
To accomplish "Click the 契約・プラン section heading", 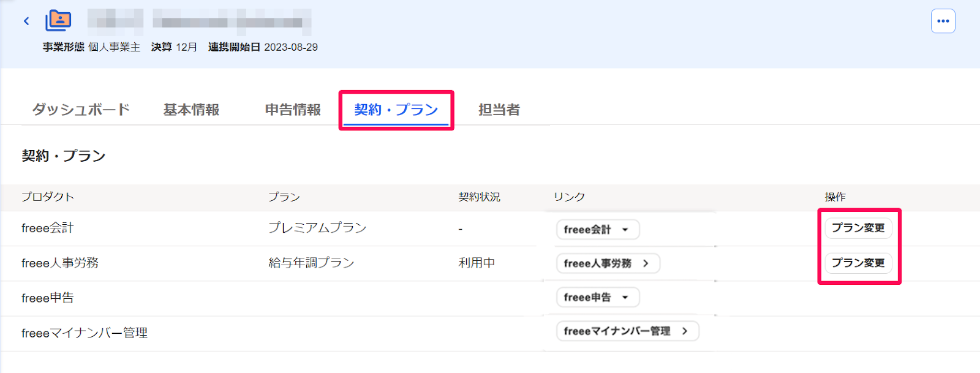I will coord(64,156).
